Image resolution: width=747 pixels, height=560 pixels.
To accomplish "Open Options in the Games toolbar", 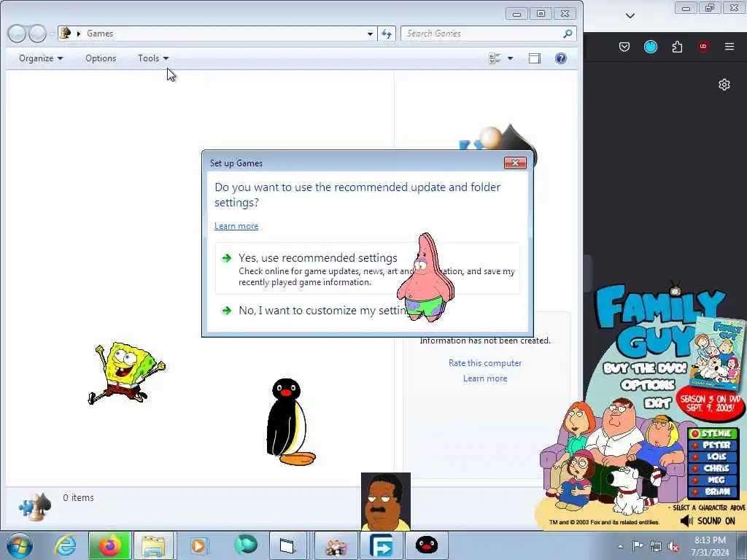I will (101, 58).
